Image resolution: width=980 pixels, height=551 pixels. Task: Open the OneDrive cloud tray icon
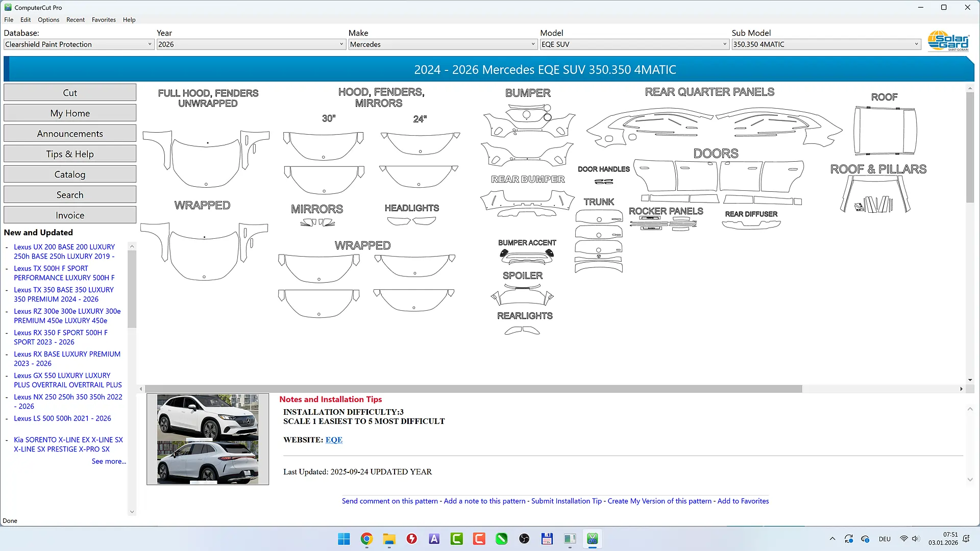[x=865, y=539]
